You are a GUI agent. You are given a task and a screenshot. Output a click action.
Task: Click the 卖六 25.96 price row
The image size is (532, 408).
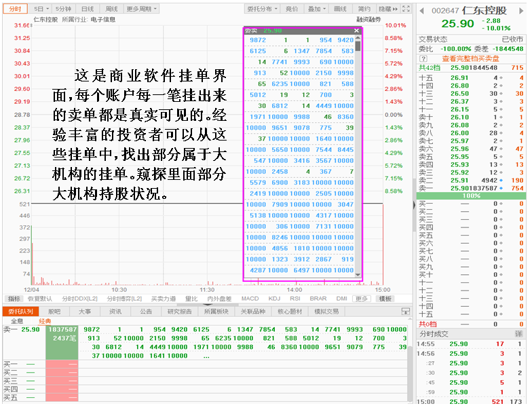point(471,149)
